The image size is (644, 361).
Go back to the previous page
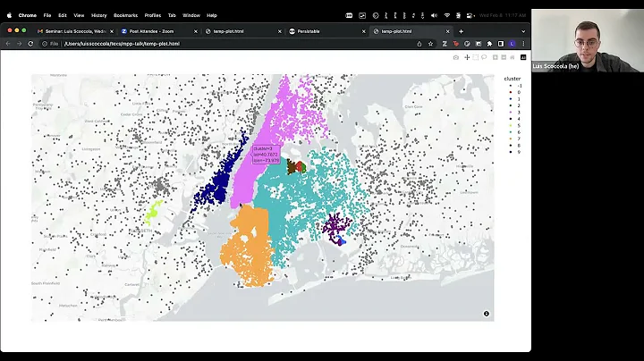pos(8,44)
